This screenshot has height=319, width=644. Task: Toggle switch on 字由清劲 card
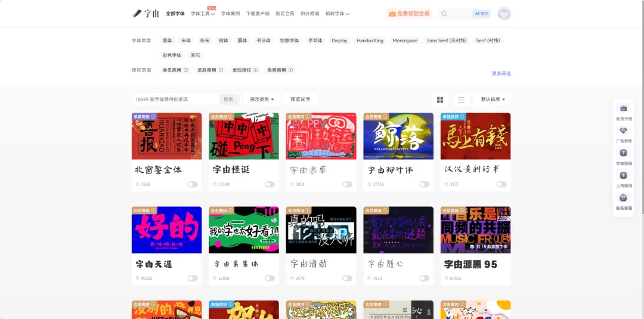347,278
